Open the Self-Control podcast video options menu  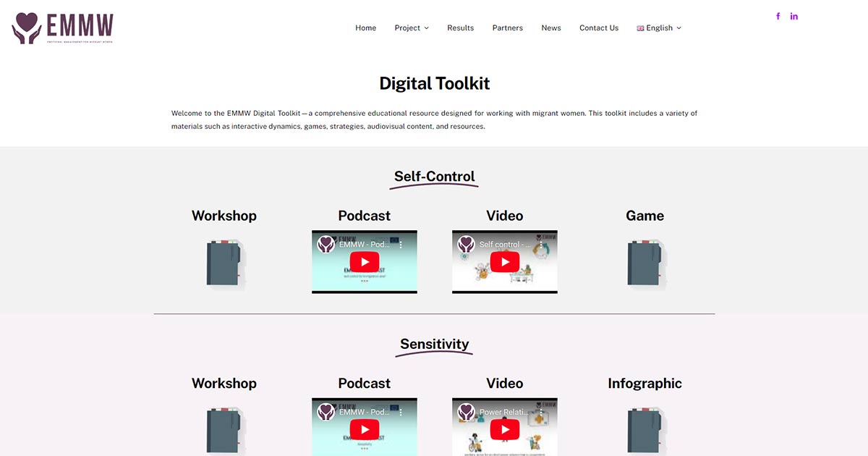tap(401, 245)
